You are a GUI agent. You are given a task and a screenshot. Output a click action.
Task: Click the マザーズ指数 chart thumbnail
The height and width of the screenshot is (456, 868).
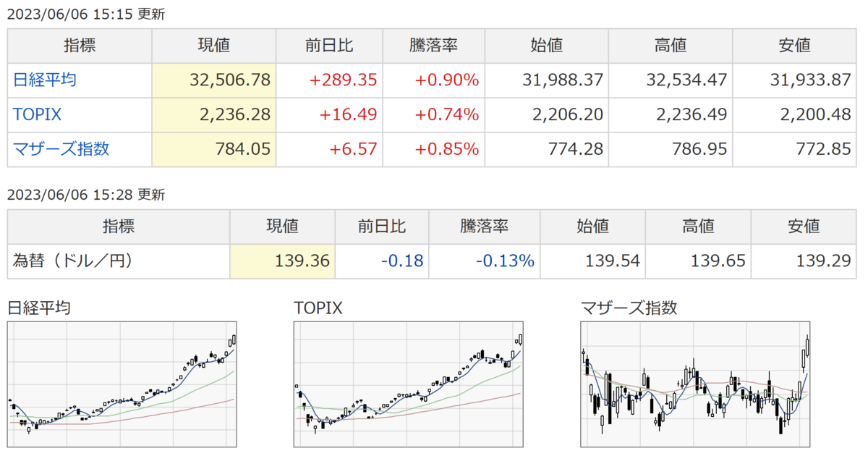pyautogui.click(x=695, y=385)
